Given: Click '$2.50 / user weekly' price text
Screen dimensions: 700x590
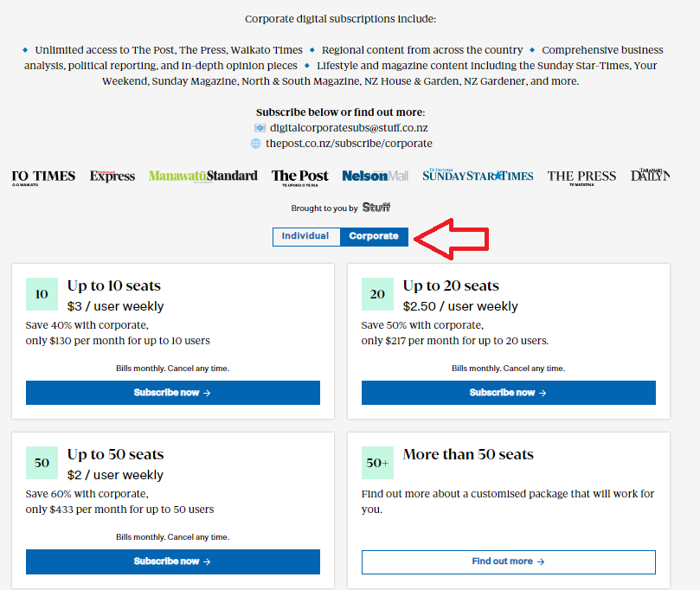Looking at the screenshot, I should click(460, 306).
